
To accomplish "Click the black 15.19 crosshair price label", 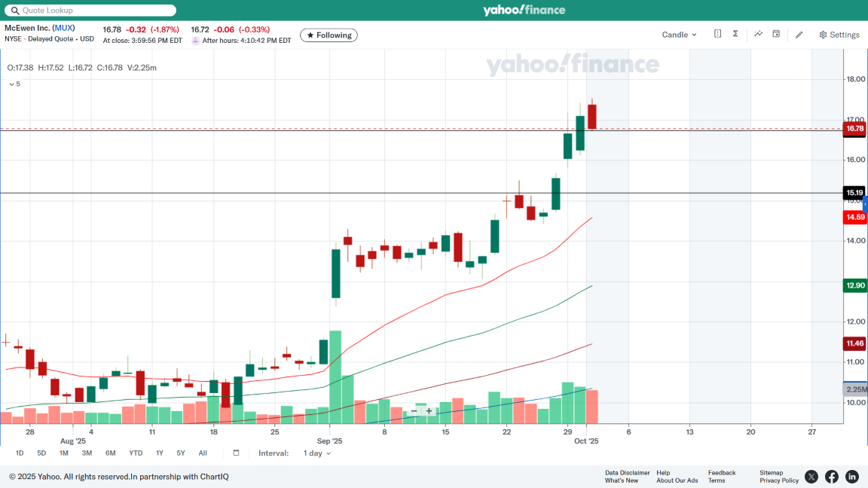I will (x=854, y=193).
